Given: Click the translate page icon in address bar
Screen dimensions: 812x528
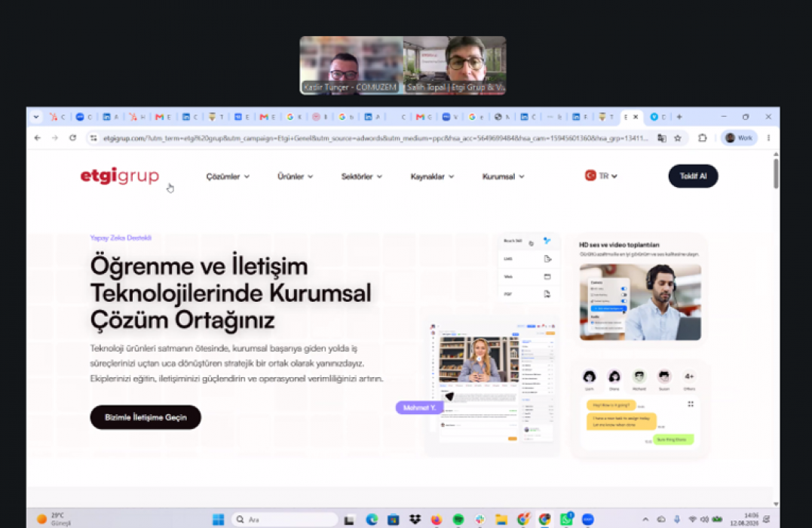Looking at the screenshot, I should [x=662, y=138].
